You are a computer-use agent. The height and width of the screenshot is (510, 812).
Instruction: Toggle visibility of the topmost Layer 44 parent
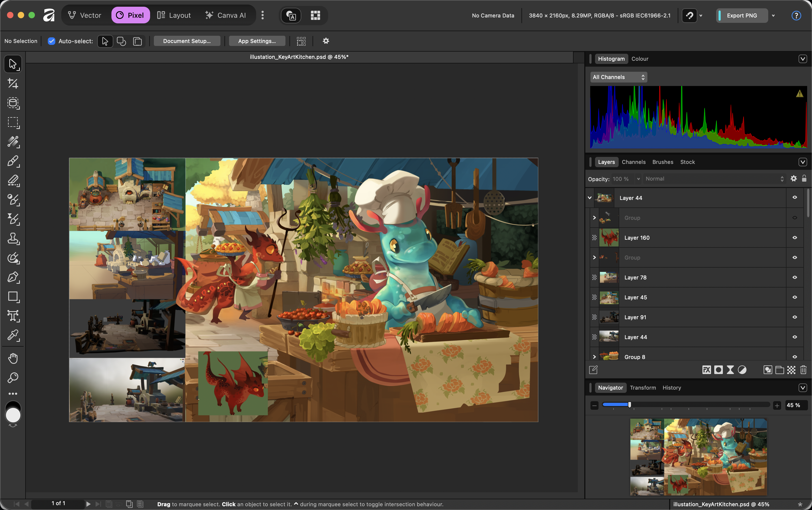tap(795, 198)
